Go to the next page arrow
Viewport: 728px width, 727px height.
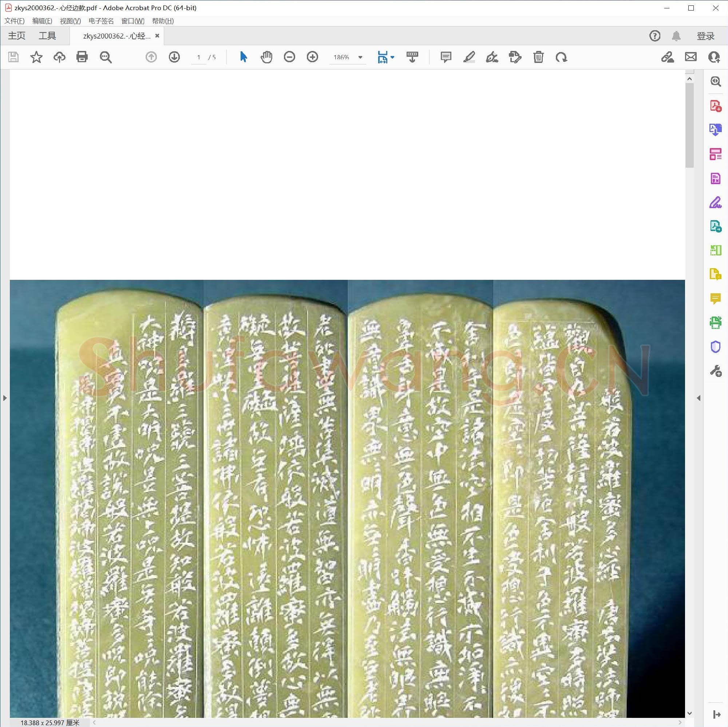point(174,57)
